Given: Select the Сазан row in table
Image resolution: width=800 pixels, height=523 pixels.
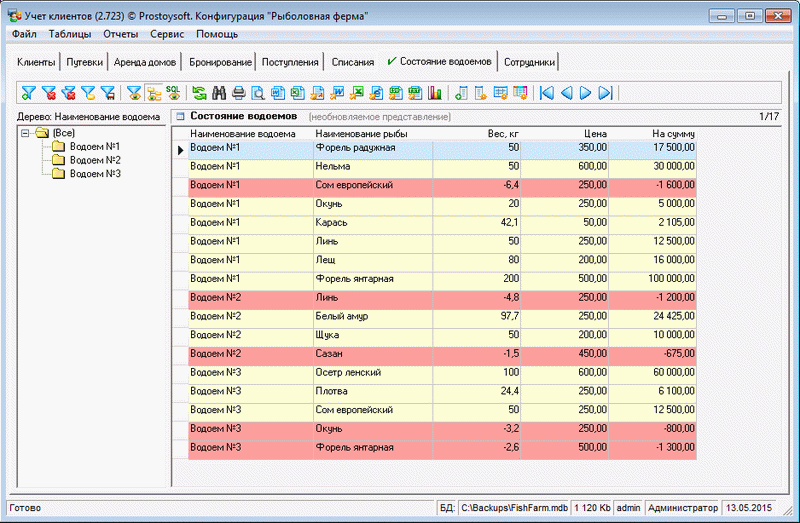Looking at the screenshot, I should pos(330,353).
